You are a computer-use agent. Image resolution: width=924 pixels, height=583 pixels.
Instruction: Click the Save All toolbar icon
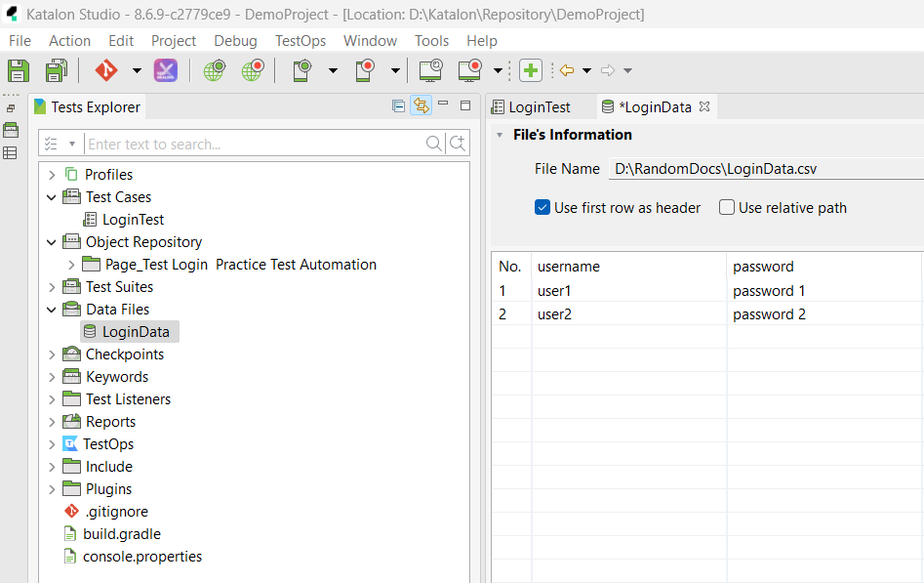(57, 71)
